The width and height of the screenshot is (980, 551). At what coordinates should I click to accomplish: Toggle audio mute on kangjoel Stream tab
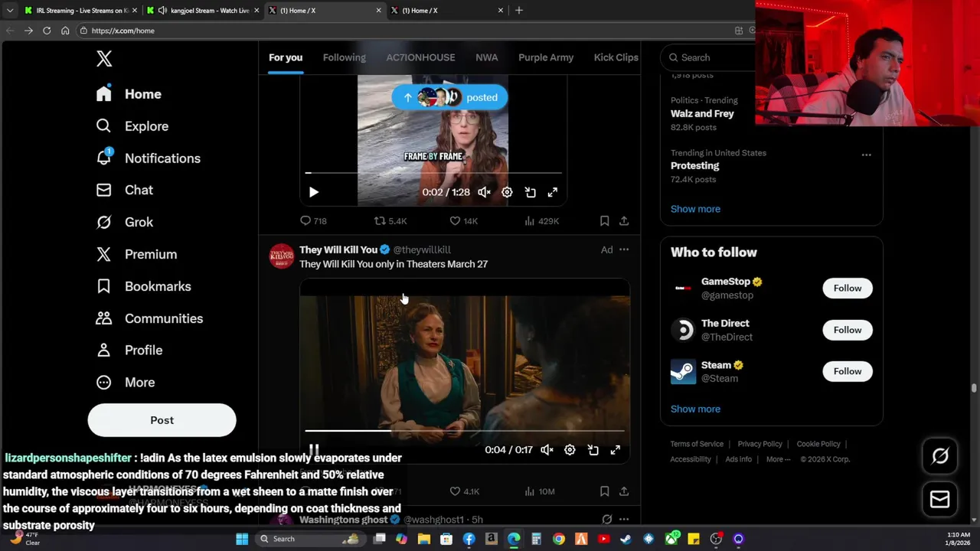pyautogui.click(x=162, y=11)
